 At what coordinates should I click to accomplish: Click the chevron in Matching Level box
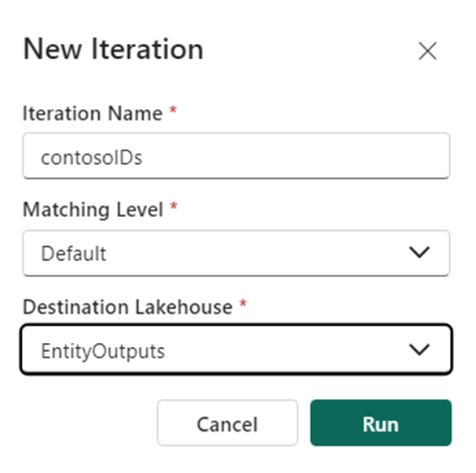click(x=419, y=253)
